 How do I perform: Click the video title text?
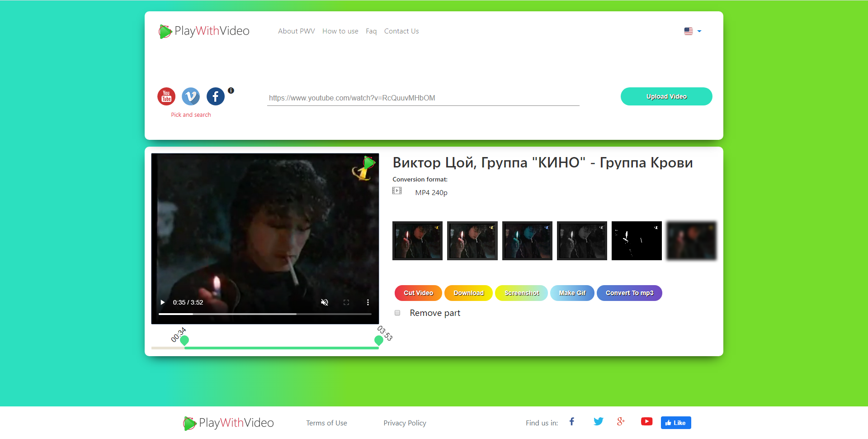coord(542,162)
